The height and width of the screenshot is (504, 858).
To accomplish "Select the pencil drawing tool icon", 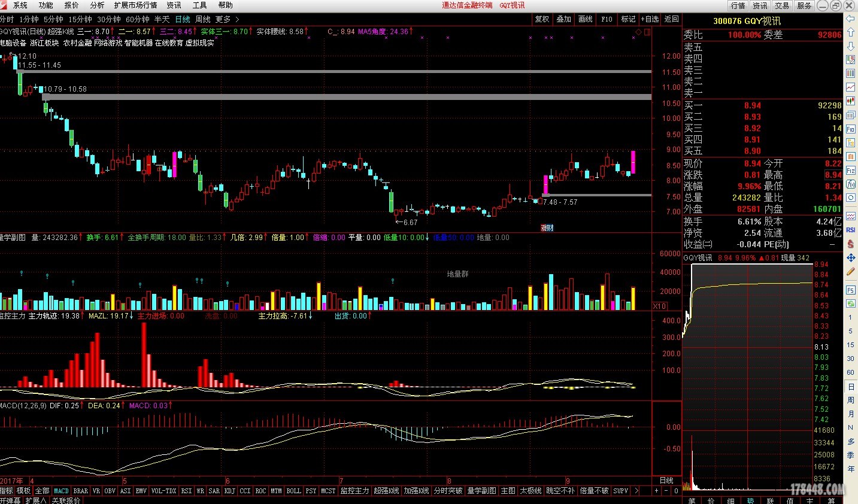I will click(x=850, y=271).
